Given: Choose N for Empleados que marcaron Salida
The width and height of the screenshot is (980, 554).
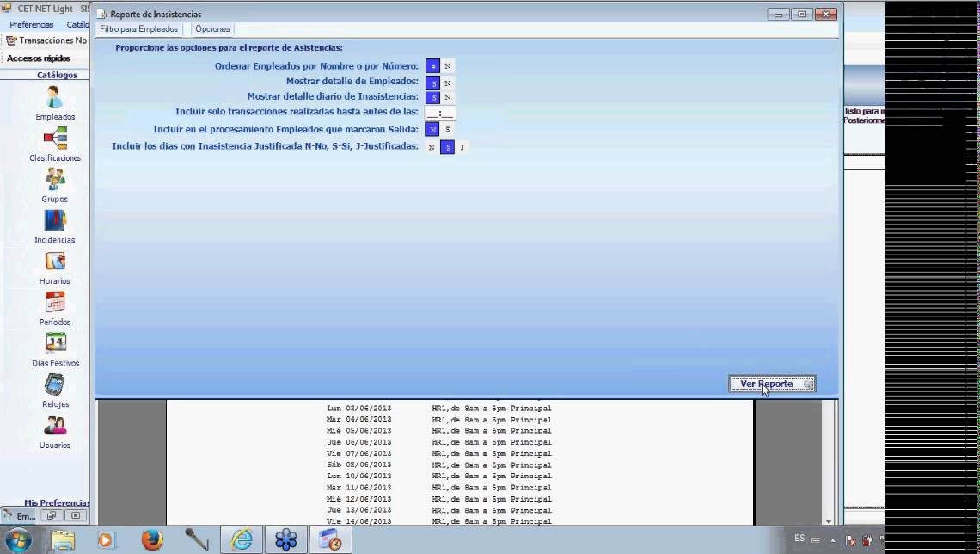Looking at the screenshot, I should coord(432,129).
